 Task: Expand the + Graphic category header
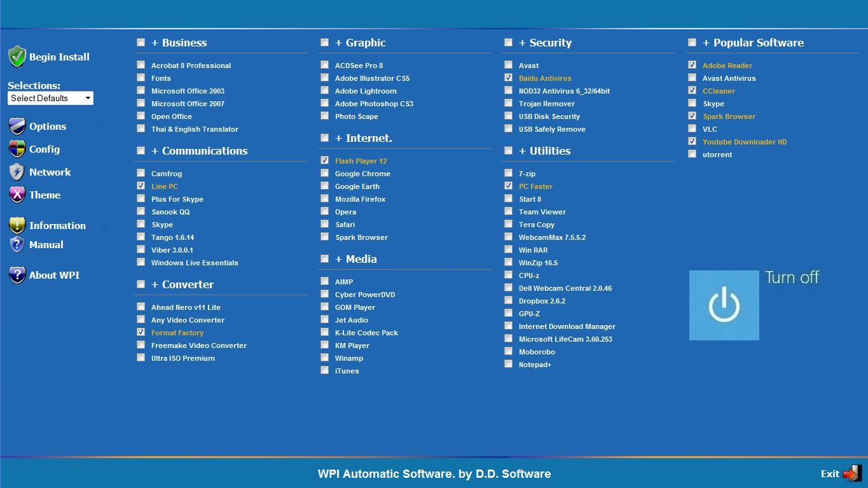(x=361, y=43)
